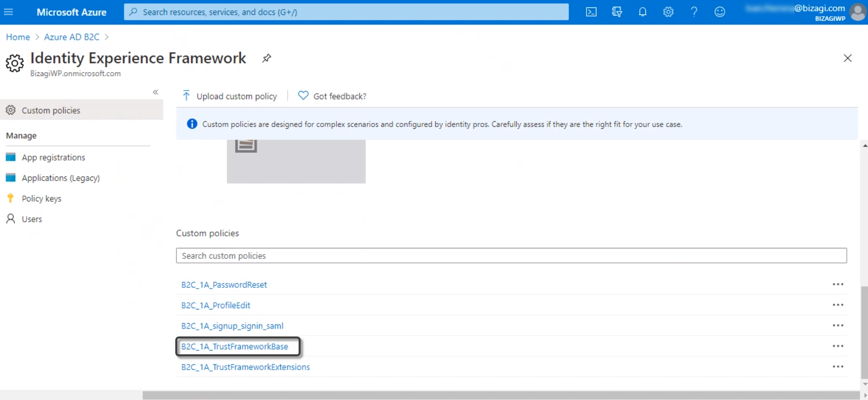Open B2C_1A_PasswordReset policy
Viewport: 868px width, 400px height.
coord(224,285)
